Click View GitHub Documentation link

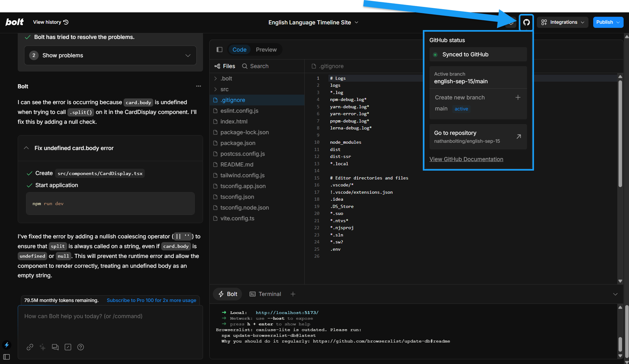[466, 159]
